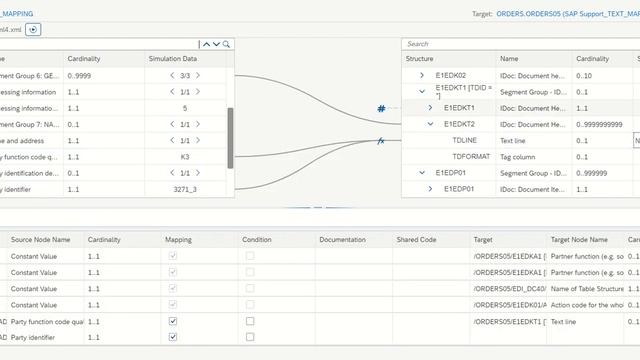Toggle Mapping checkbox for Party identifier row
Viewport: 640px width, 360px height.
coord(173,337)
